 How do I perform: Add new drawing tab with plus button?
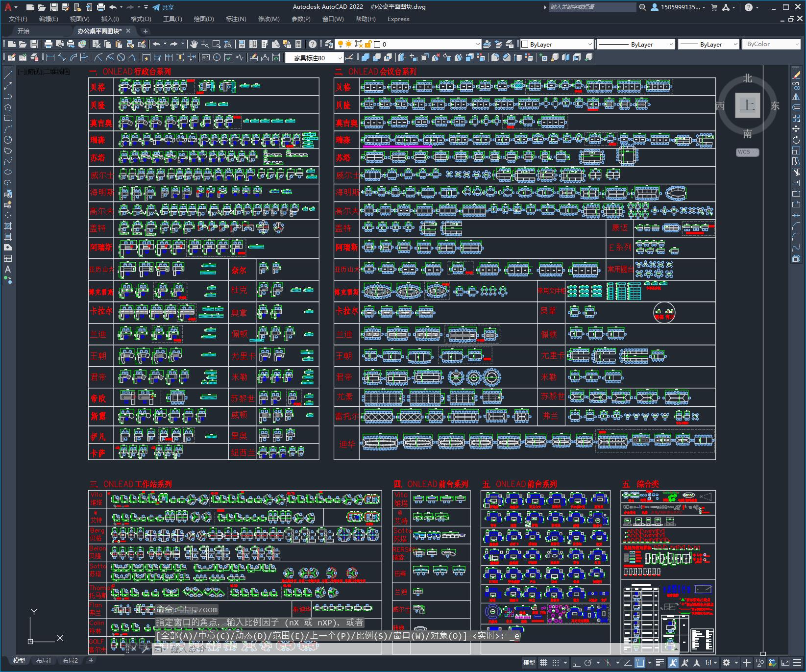(145, 31)
